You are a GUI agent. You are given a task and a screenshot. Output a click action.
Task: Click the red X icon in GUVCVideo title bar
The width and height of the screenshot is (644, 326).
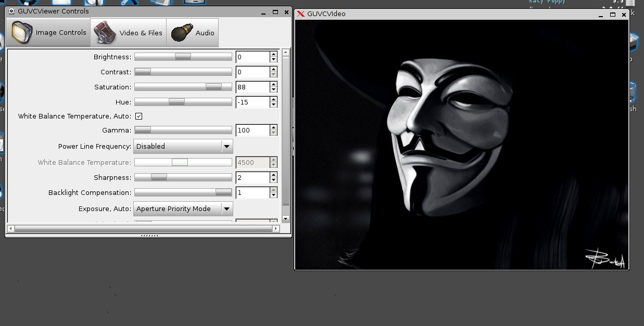(x=300, y=14)
